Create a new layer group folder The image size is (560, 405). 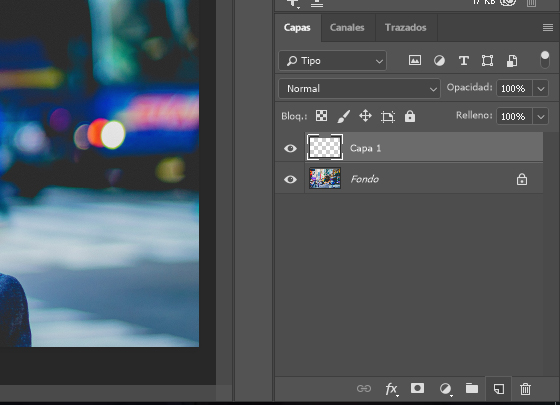[472, 388]
